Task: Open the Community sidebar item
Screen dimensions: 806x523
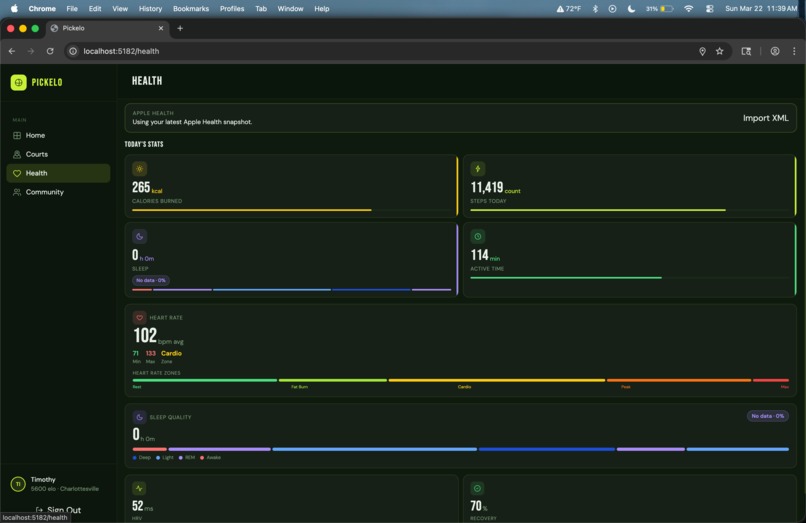Action: coord(58,192)
